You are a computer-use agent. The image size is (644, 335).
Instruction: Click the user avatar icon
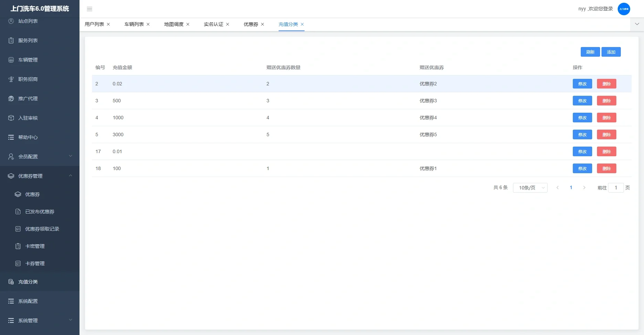tap(624, 9)
